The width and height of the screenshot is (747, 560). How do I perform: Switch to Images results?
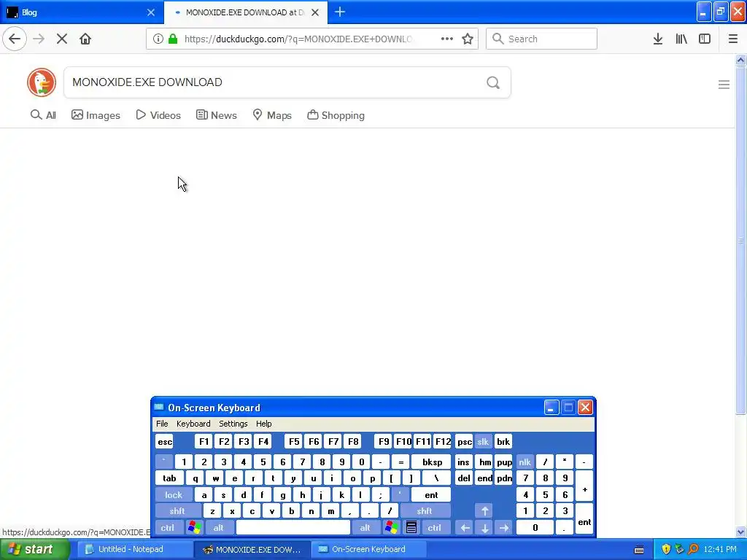(x=96, y=115)
